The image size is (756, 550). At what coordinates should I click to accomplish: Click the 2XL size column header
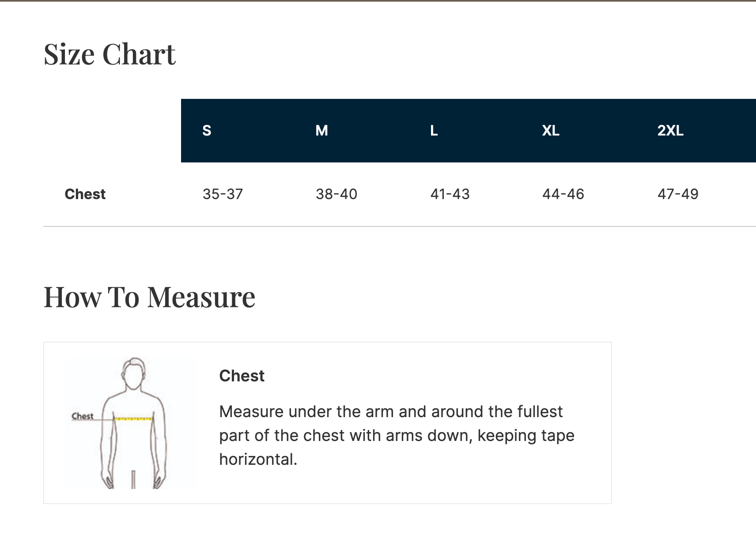coord(670,131)
